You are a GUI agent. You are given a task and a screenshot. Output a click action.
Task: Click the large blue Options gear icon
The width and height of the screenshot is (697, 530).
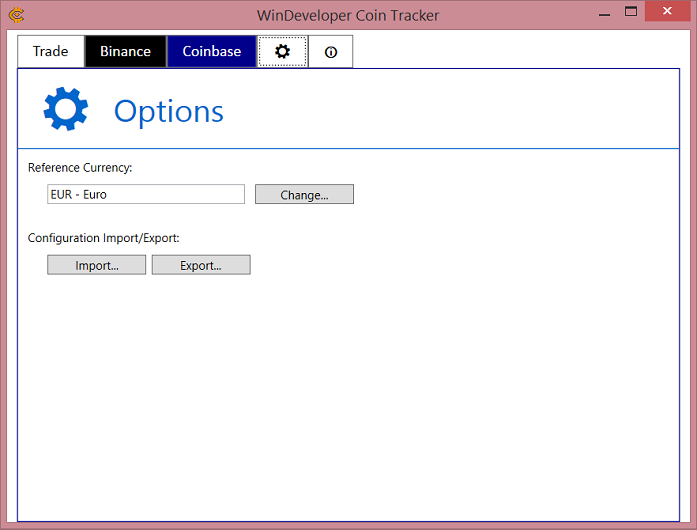click(66, 109)
